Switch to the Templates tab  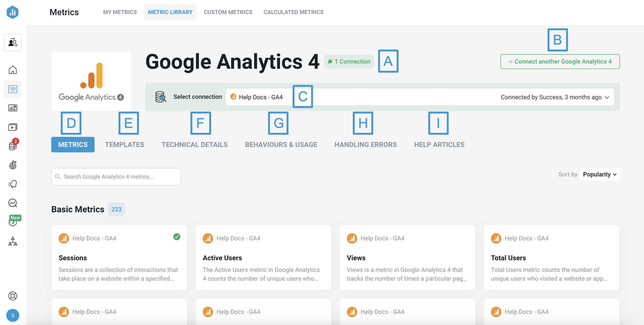click(x=124, y=145)
